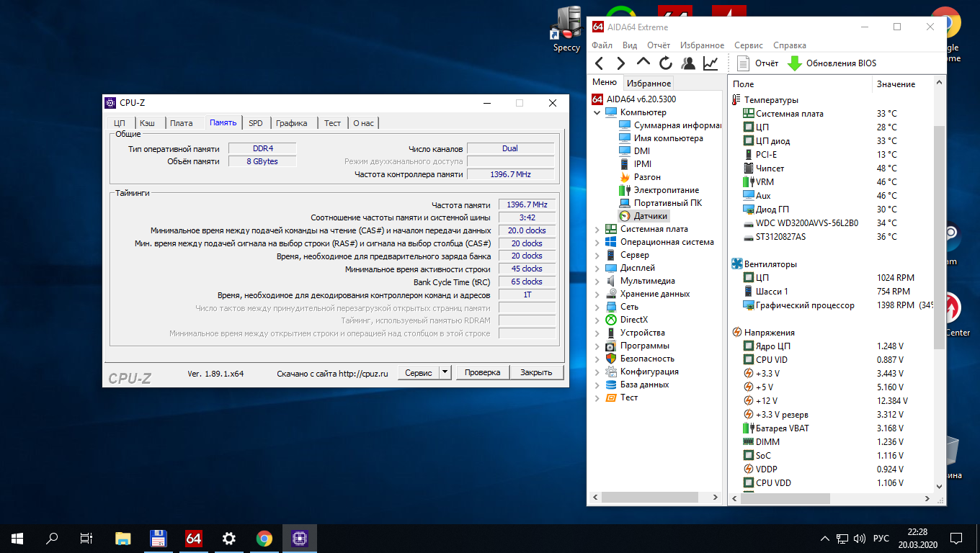Viewport: 980px width, 553px height.
Task: Open the Избранное menu in AIDA64
Action: click(x=702, y=45)
